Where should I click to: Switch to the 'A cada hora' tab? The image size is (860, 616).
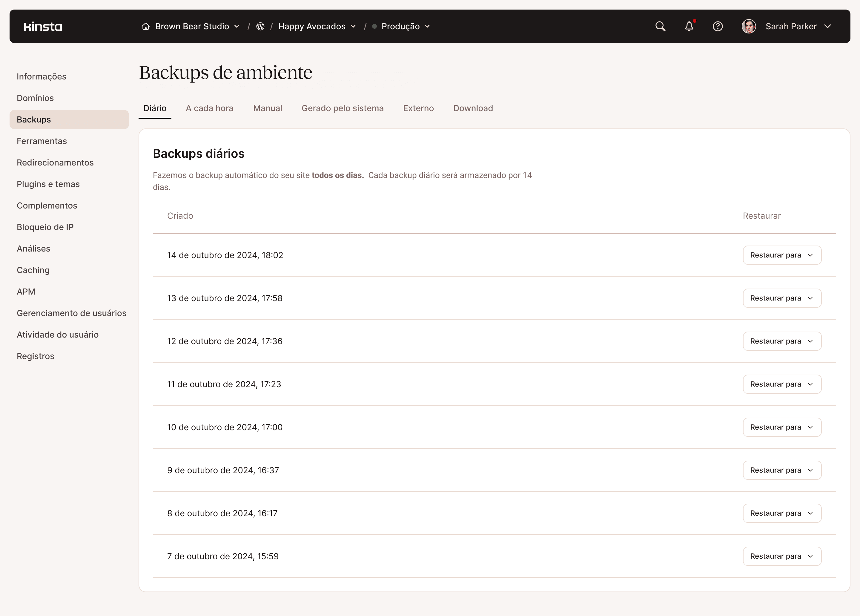pos(210,108)
